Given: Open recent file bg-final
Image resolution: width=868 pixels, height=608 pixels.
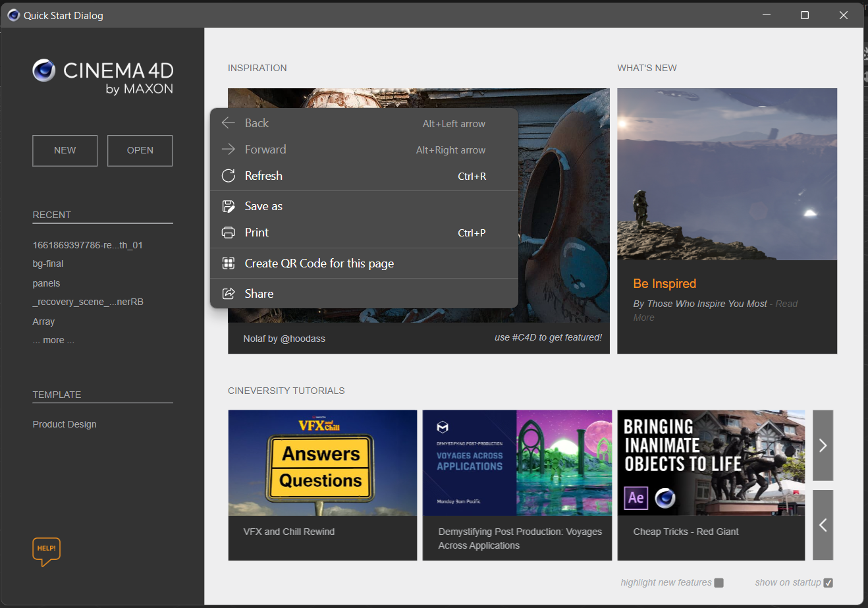Looking at the screenshot, I should pos(48,263).
